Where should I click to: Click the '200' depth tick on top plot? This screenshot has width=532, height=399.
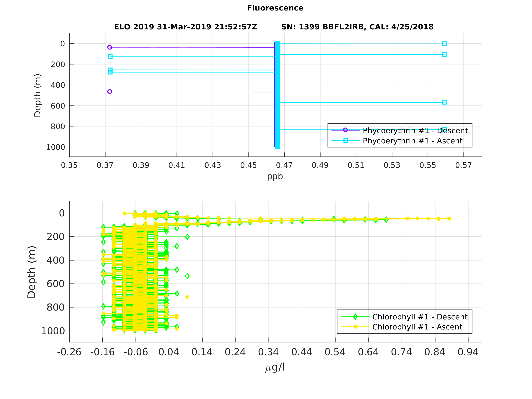point(58,65)
